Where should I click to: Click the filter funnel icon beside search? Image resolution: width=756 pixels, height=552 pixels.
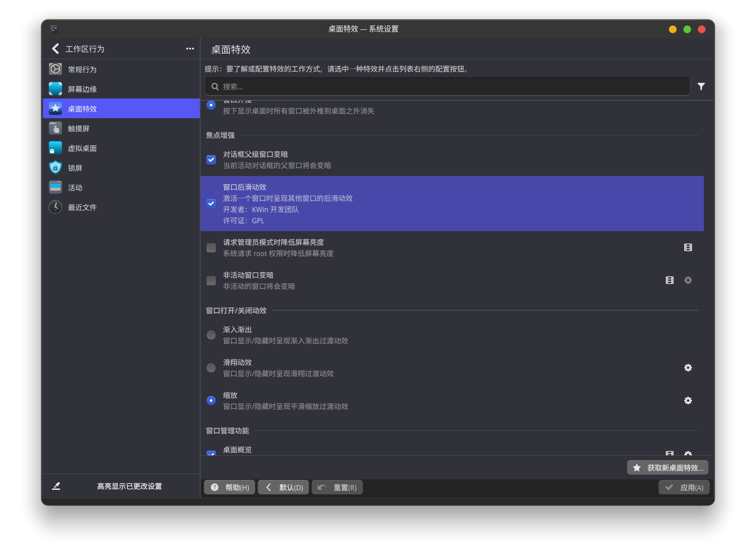pyautogui.click(x=701, y=87)
